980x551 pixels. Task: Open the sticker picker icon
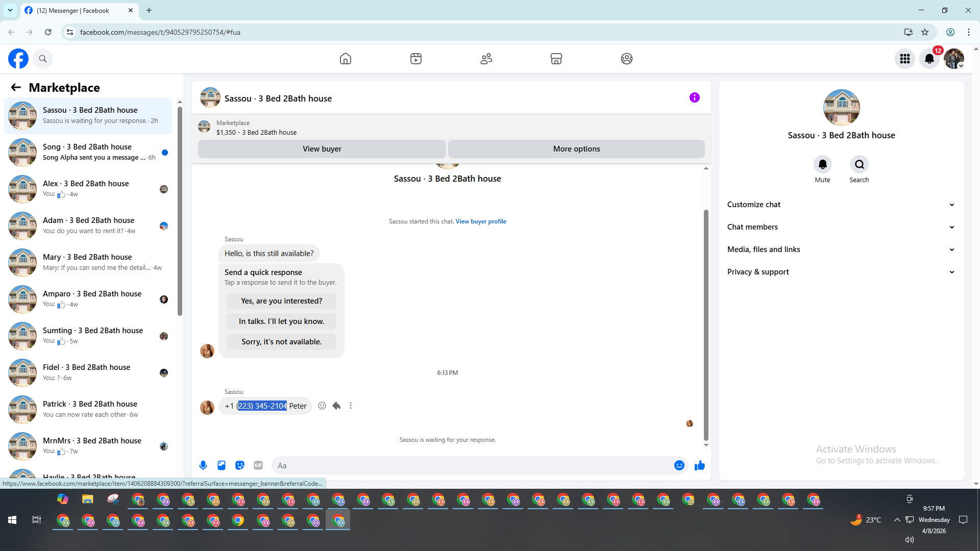(x=240, y=465)
